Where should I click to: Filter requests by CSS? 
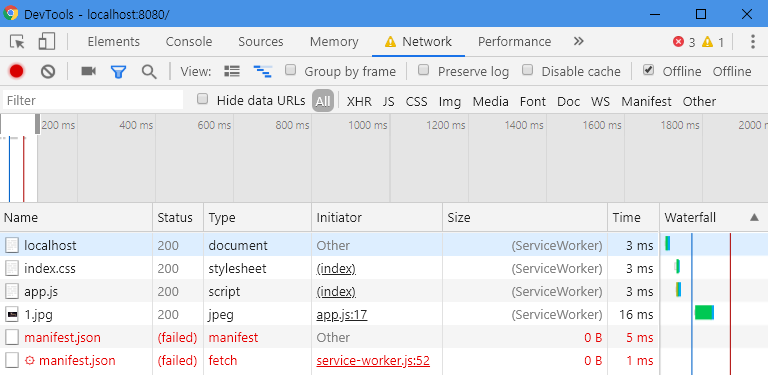[416, 102]
